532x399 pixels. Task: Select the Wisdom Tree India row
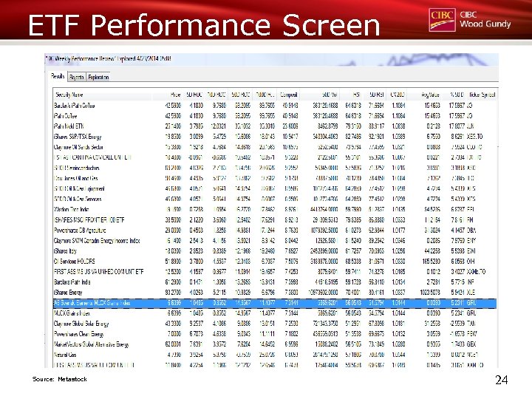pos(275,209)
